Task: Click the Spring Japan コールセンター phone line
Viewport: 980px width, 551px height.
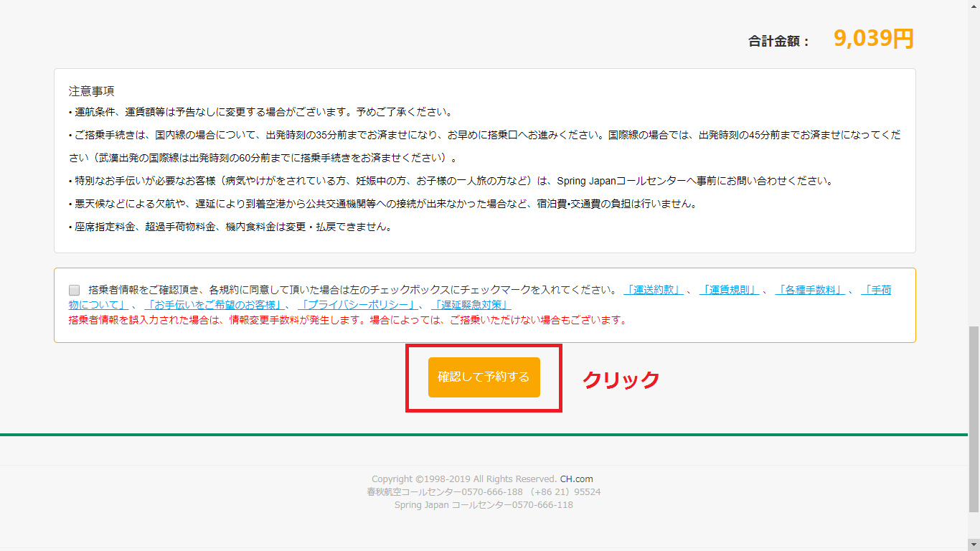Action: click(483, 505)
